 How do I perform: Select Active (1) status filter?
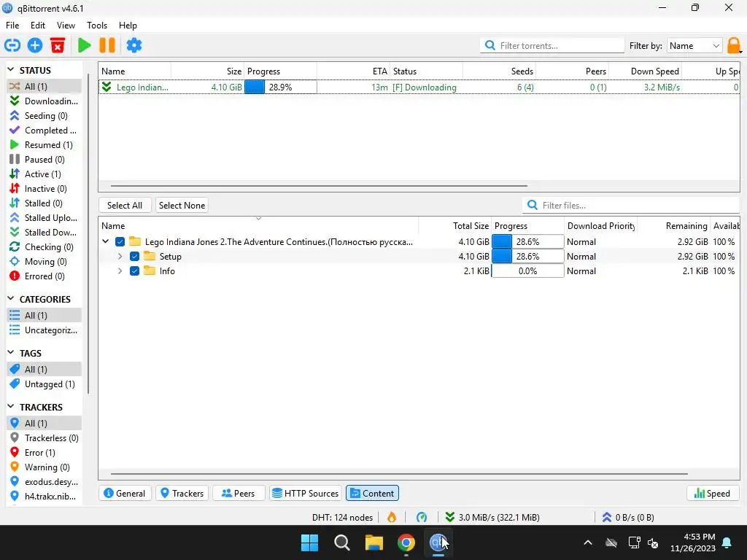pyautogui.click(x=44, y=174)
